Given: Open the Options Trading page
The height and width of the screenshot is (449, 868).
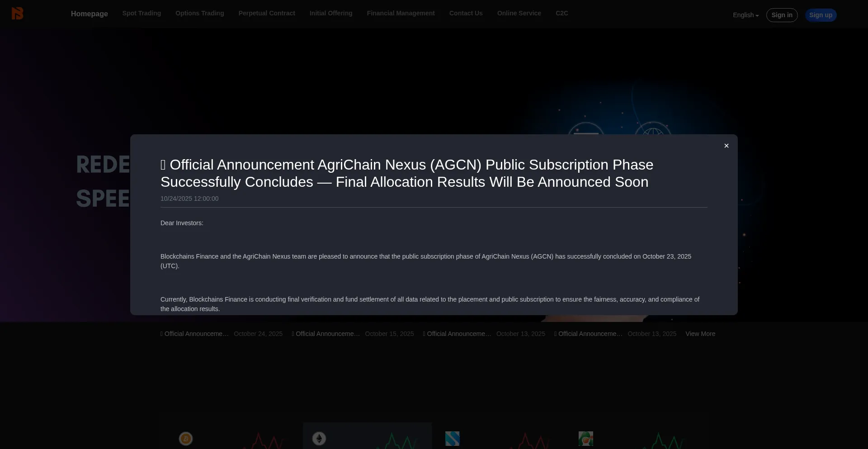Looking at the screenshot, I should point(199,14).
